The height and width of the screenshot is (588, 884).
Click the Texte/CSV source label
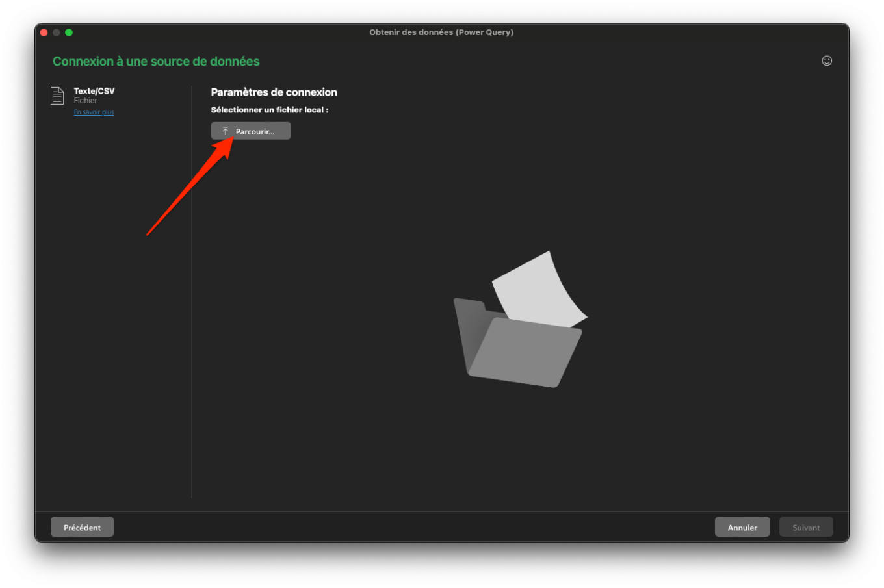(x=94, y=91)
